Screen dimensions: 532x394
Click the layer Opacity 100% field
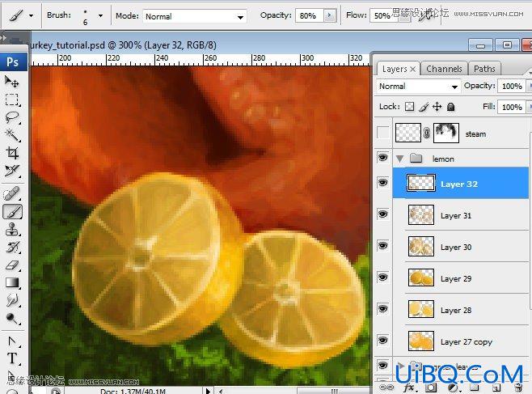click(x=512, y=87)
